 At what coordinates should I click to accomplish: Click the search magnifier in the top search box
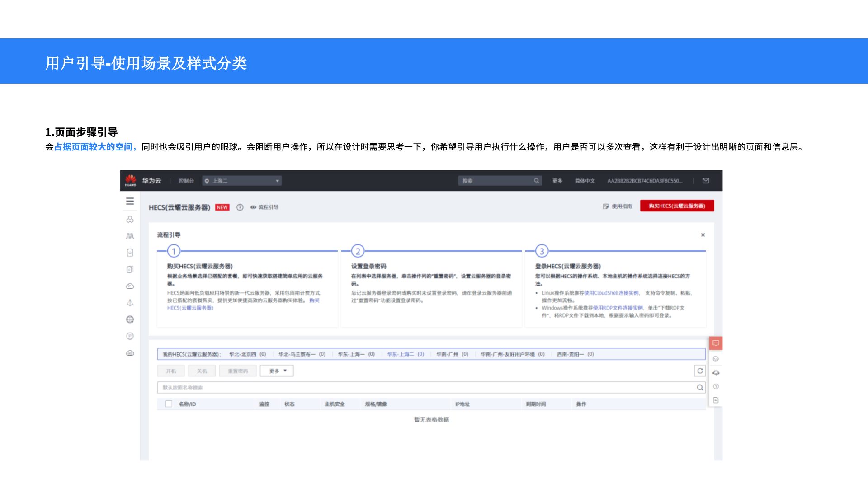[x=536, y=181]
